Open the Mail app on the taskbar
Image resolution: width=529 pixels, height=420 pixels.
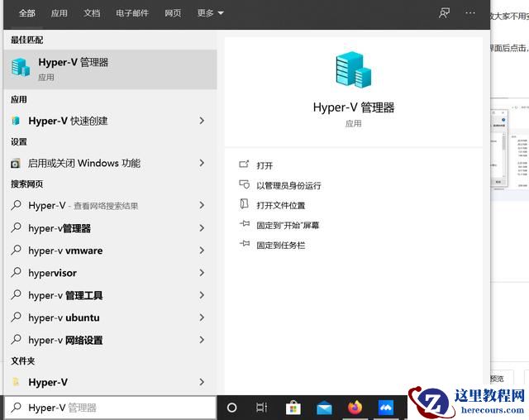pos(324,408)
